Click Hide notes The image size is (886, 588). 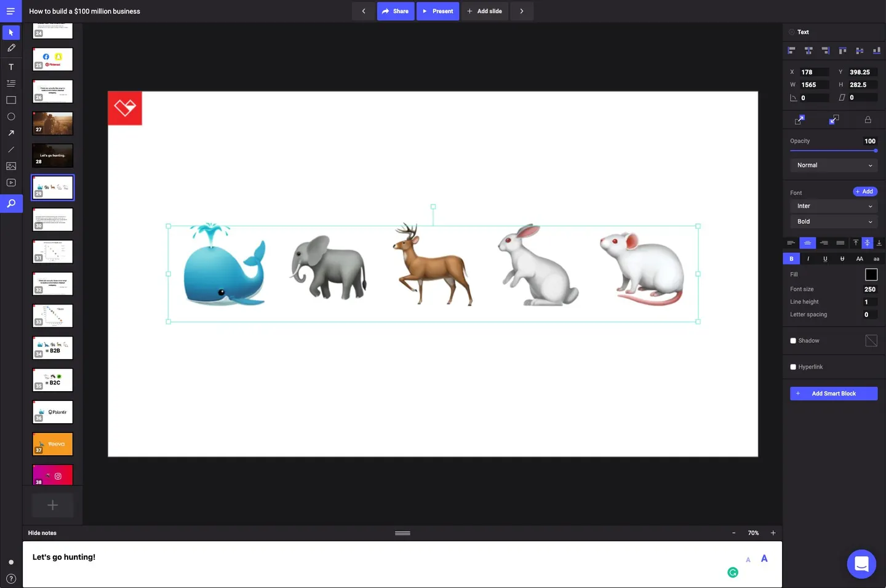[42, 533]
